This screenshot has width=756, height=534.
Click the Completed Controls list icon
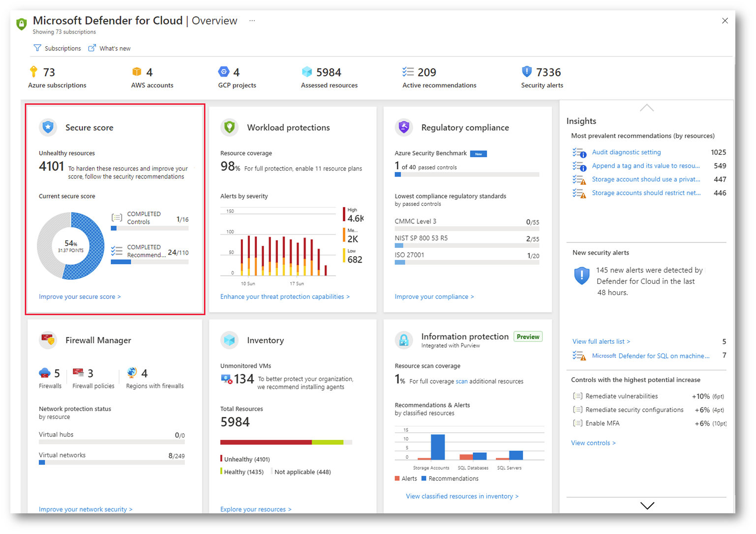point(117,218)
